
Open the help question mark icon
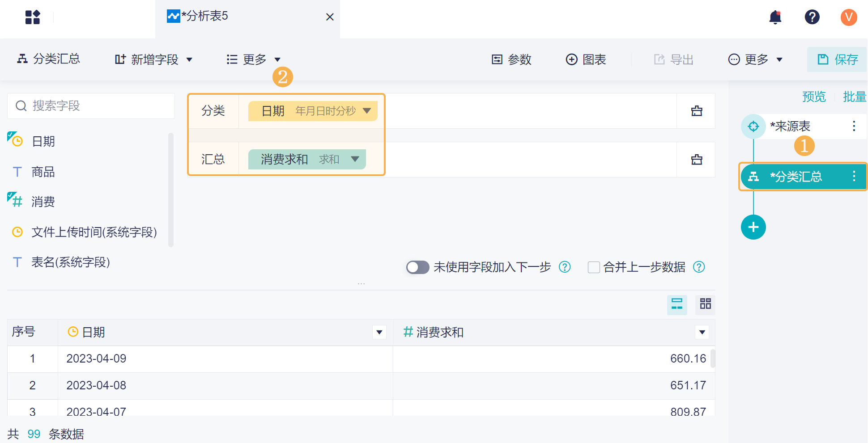[812, 17]
